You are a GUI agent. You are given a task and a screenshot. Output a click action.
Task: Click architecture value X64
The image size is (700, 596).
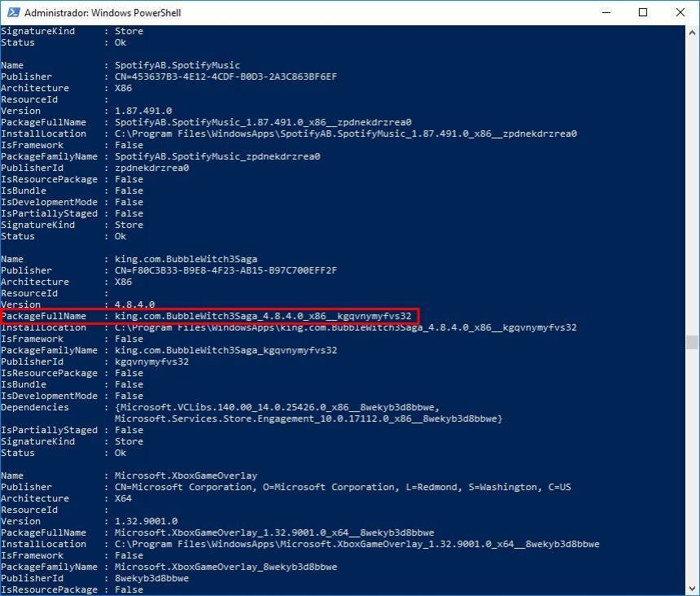(123, 498)
